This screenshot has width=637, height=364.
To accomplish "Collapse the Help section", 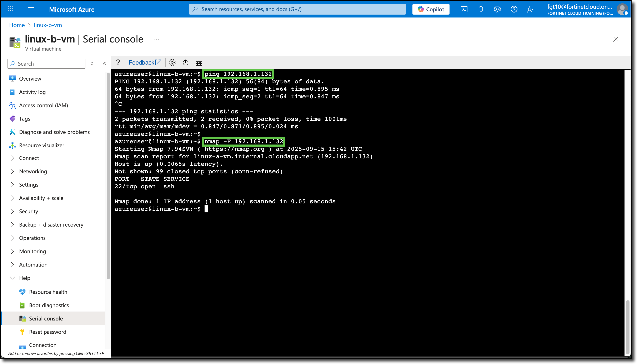I will (x=25, y=278).
